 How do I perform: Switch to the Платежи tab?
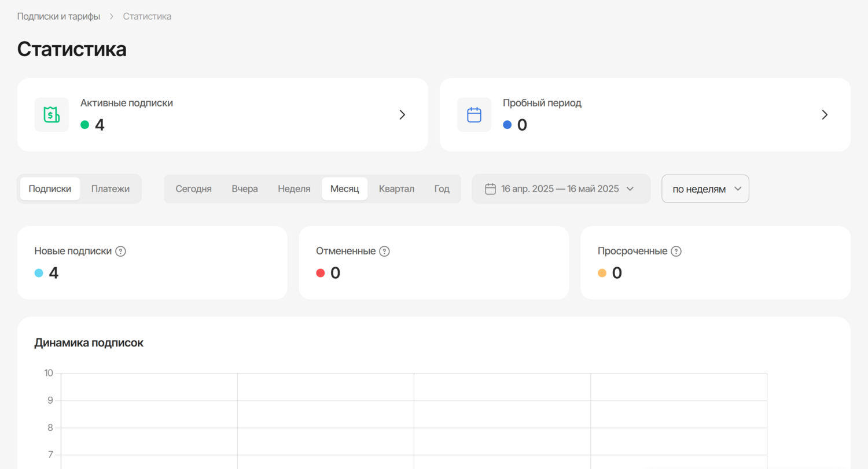click(x=111, y=189)
